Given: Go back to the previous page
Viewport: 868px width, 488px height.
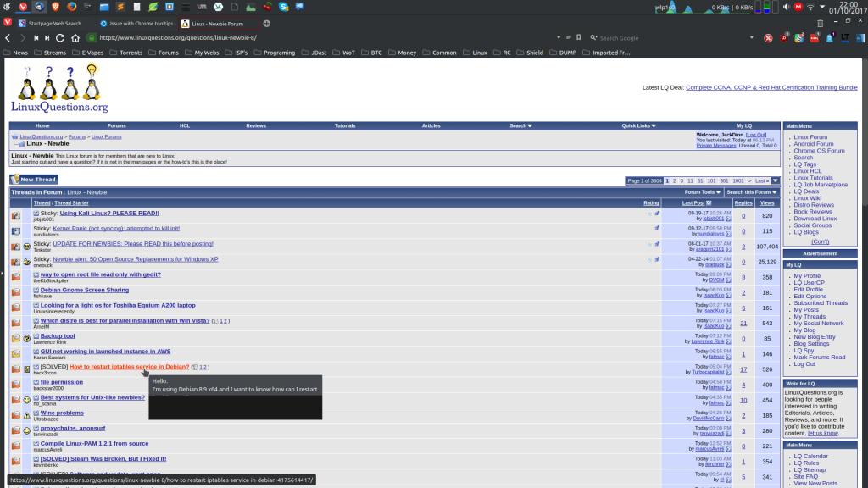Looking at the screenshot, I should (x=8, y=38).
